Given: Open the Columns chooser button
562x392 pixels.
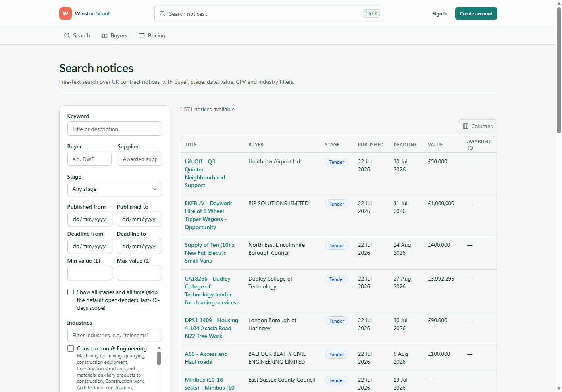Looking at the screenshot, I should [x=477, y=126].
